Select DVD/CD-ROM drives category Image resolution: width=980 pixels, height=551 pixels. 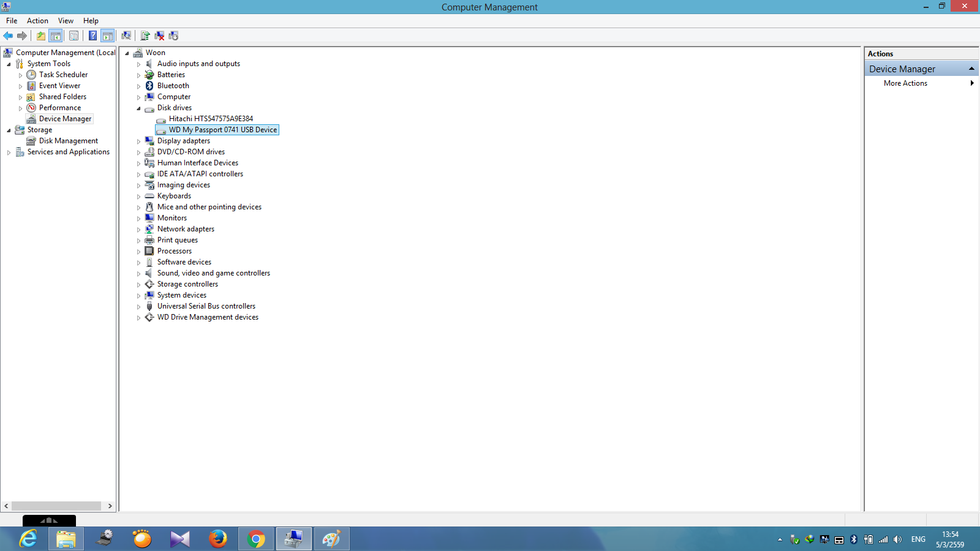190,152
